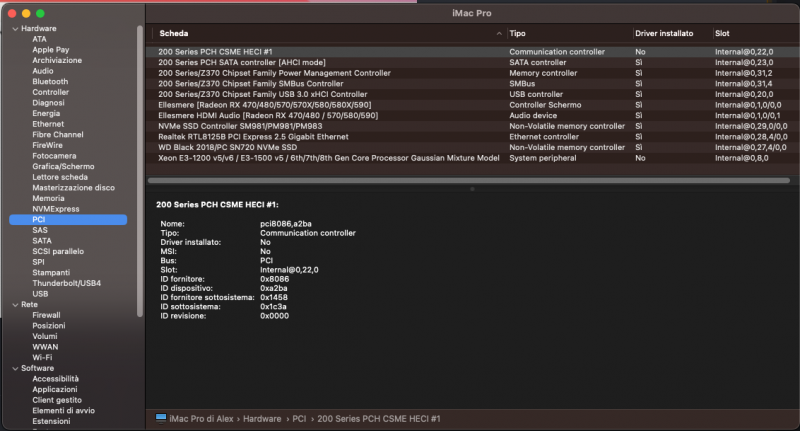Open Elementi di avvio under Software
The image size is (800, 431).
coord(63,411)
